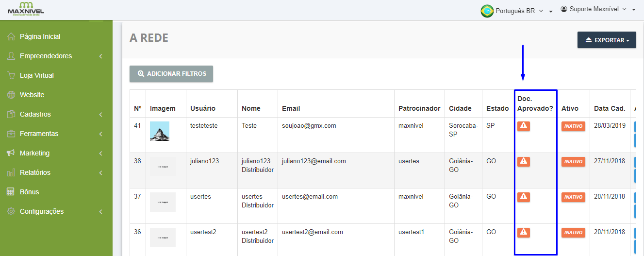Click the Maxnivel logo

pos(26,9)
